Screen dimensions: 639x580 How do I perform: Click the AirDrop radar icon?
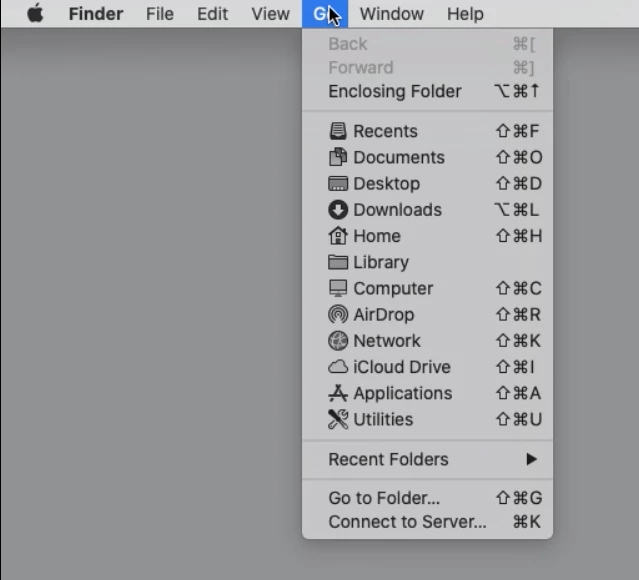pos(338,315)
